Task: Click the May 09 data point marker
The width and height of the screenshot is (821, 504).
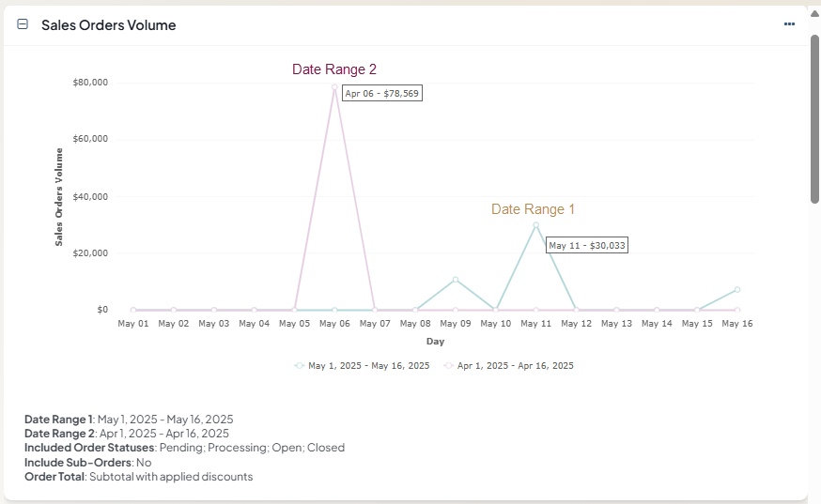Action: pos(456,280)
